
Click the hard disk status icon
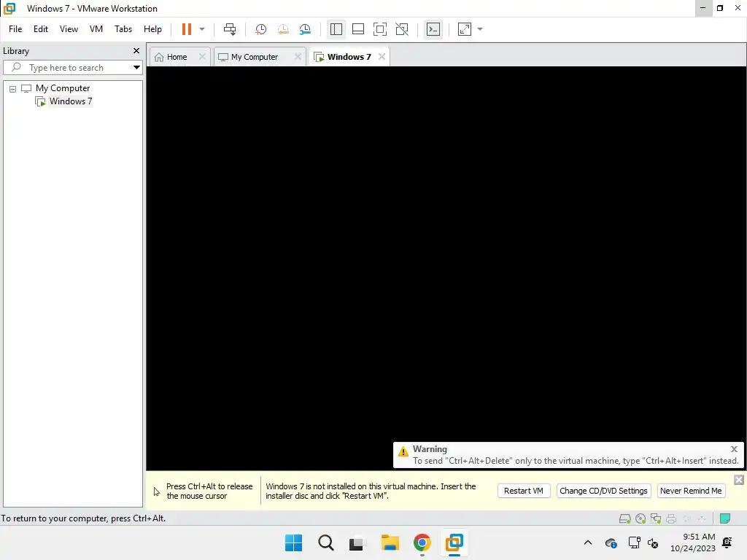pos(624,518)
